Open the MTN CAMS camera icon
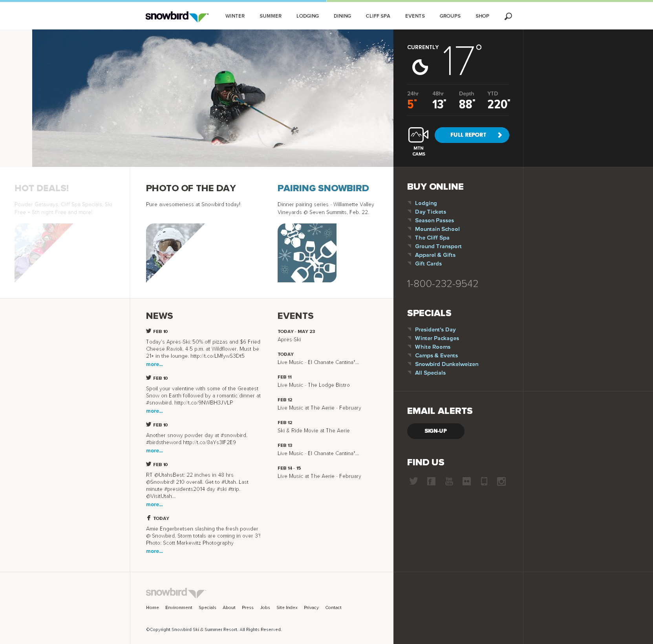 [419, 135]
